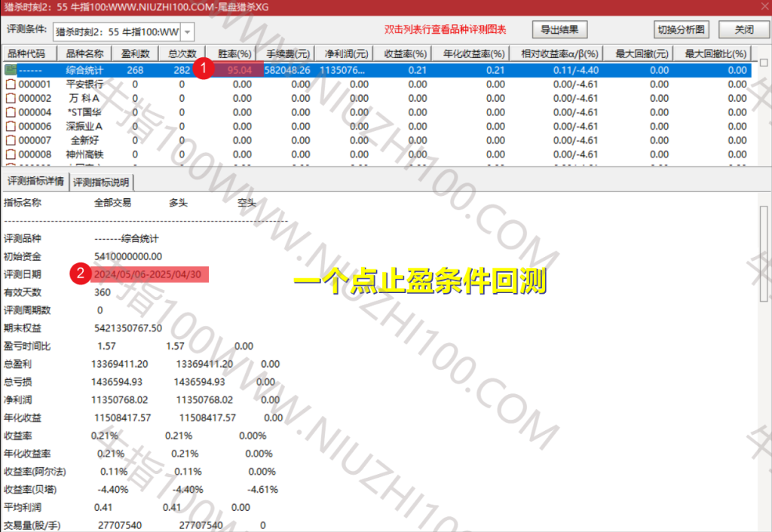This screenshot has width=772, height=532.
Task: Click the icon for stock 000001
Action: [11, 84]
